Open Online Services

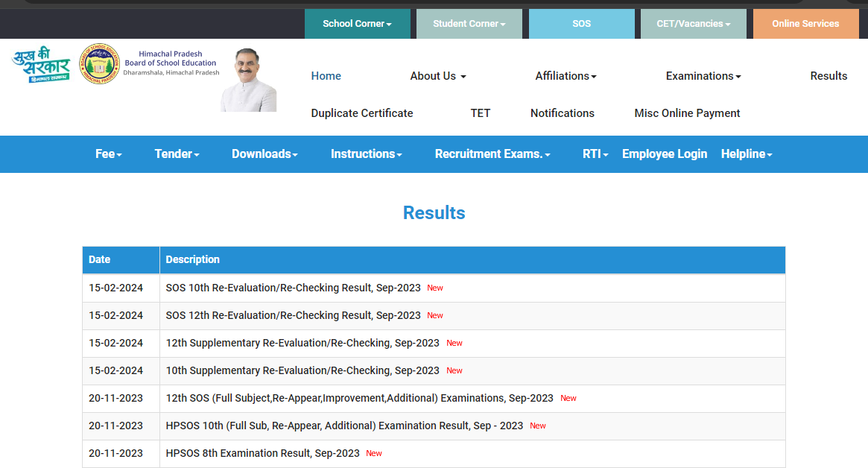805,24
